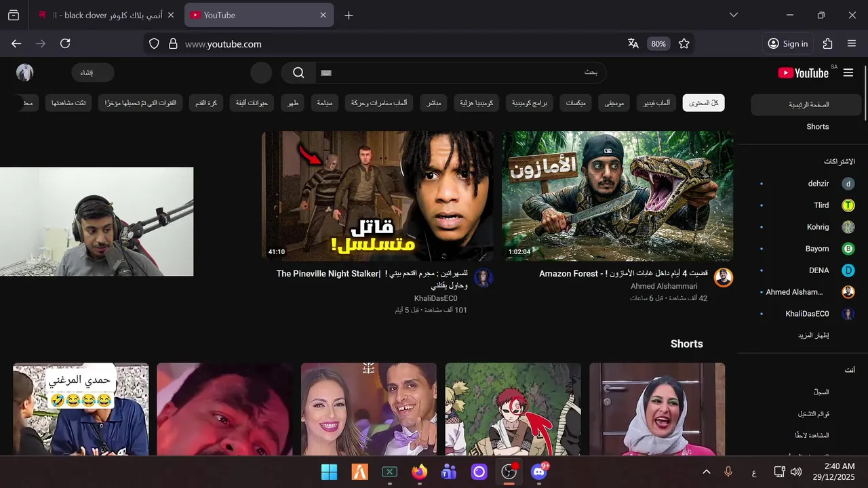This screenshot has width=868, height=488.
Task: Click the volume icon in the system tray
Action: point(796,472)
